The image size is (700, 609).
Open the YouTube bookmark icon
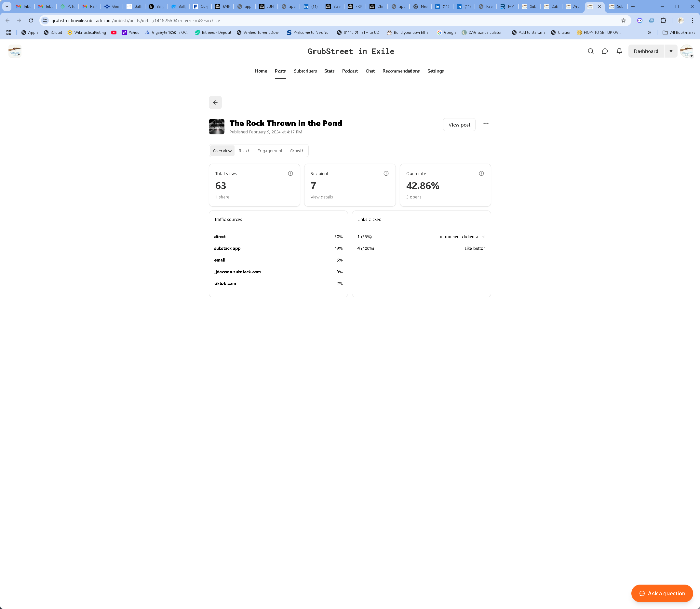tap(114, 32)
